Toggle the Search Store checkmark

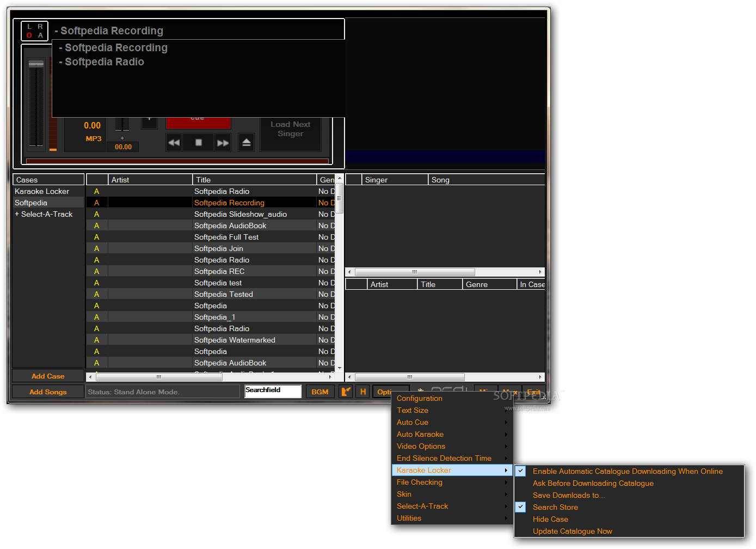(521, 507)
